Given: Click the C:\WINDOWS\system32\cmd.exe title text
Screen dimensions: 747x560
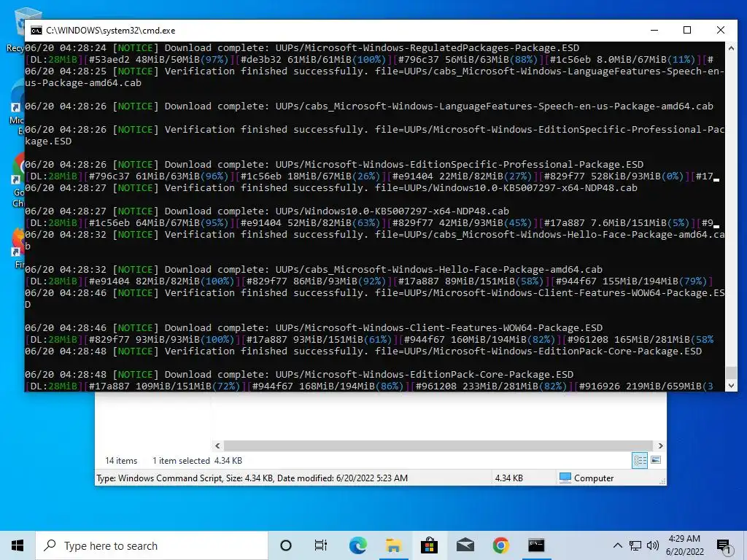Looking at the screenshot, I should point(111,31).
